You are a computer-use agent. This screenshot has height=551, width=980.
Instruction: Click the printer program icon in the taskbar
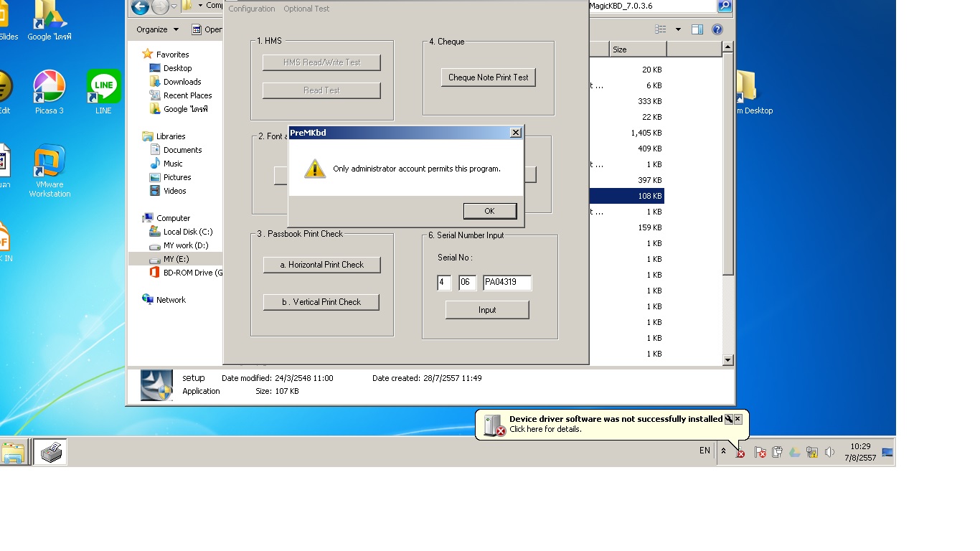pyautogui.click(x=50, y=452)
